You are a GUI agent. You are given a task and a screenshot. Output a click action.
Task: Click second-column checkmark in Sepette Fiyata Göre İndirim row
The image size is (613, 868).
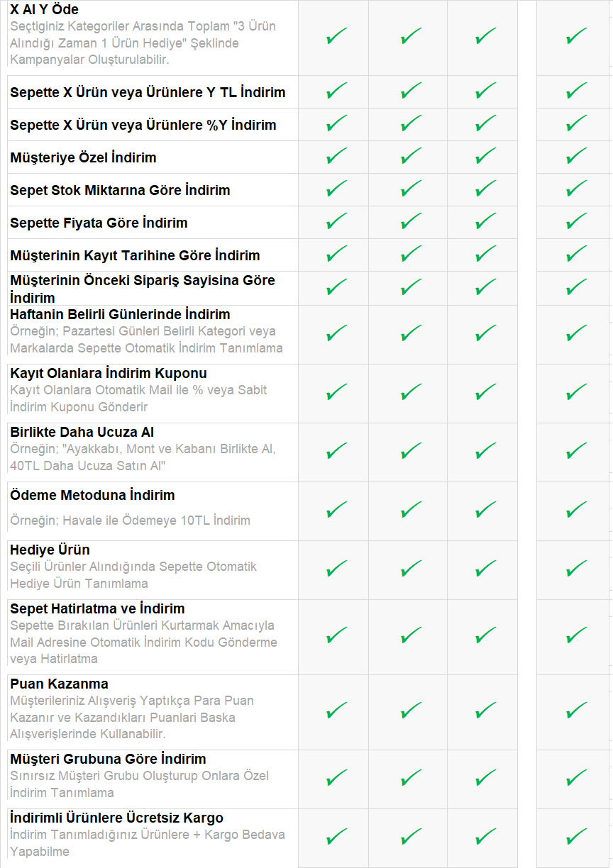tap(410, 221)
